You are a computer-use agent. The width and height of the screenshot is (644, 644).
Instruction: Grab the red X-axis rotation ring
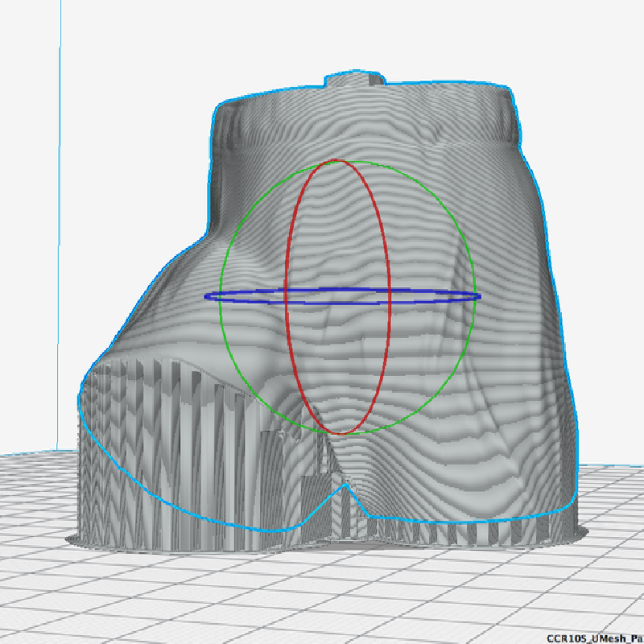tap(287, 242)
